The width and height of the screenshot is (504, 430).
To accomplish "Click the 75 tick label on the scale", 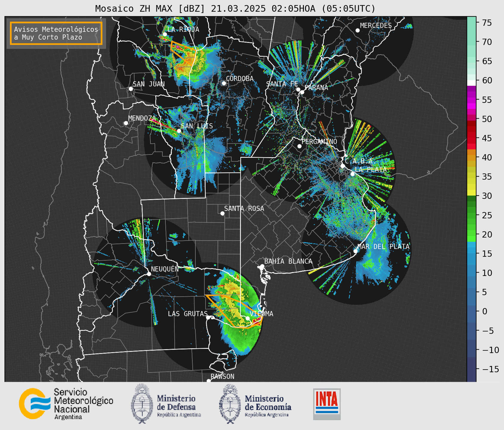I will [487, 23].
